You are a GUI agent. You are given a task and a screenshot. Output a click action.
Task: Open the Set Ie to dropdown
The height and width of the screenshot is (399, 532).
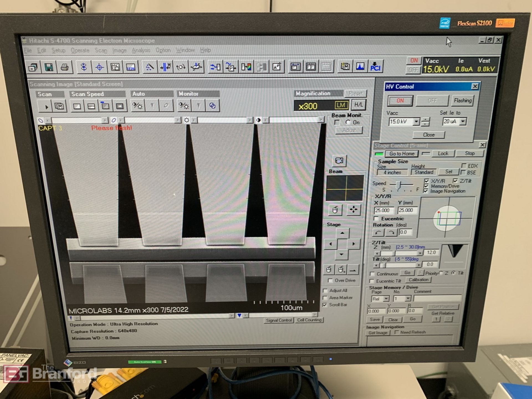pos(463,121)
